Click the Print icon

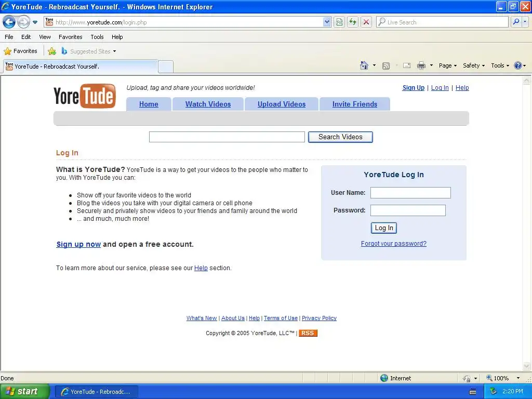[421, 65]
